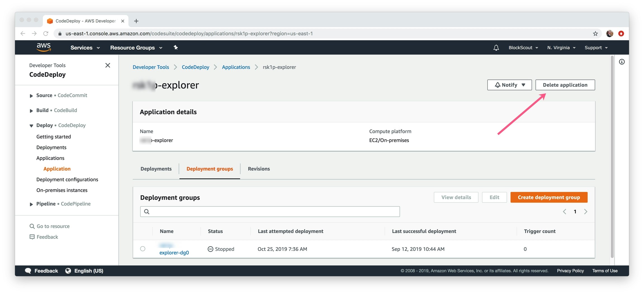Open the N. Virginia region dropdown
644x294 pixels.
click(561, 48)
